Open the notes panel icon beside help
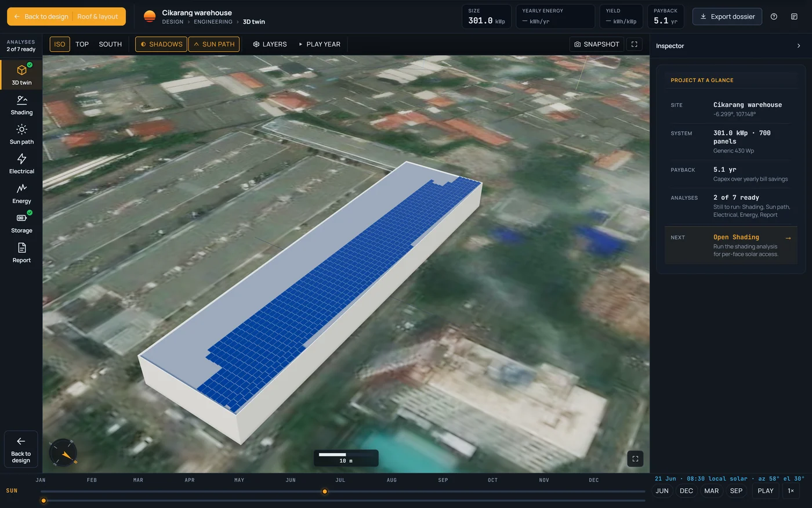Image resolution: width=812 pixels, height=508 pixels. [794, 16]
